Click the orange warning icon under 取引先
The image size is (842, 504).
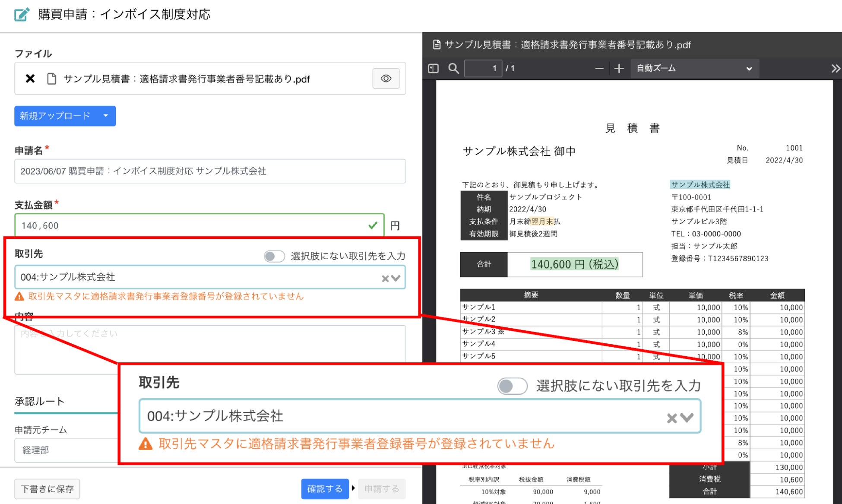coord(19,297)
